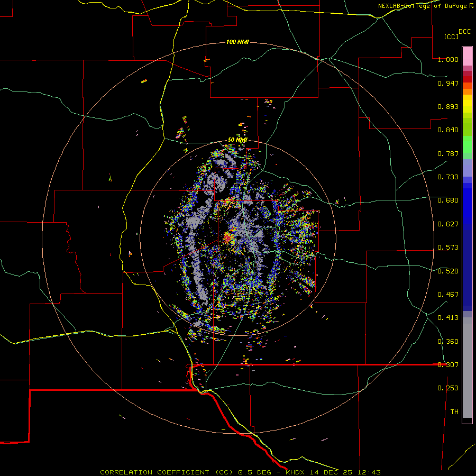Screen dimensions: 476x476
Task: Select the 0.893 color scale label
Action: pyautogui.click(x=448, y=106)
